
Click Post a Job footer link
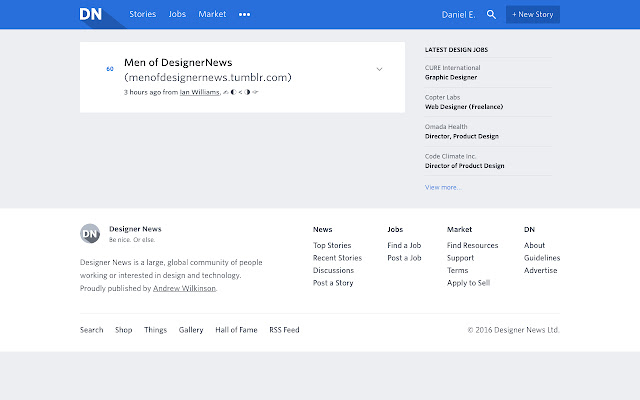coord(404,258)
